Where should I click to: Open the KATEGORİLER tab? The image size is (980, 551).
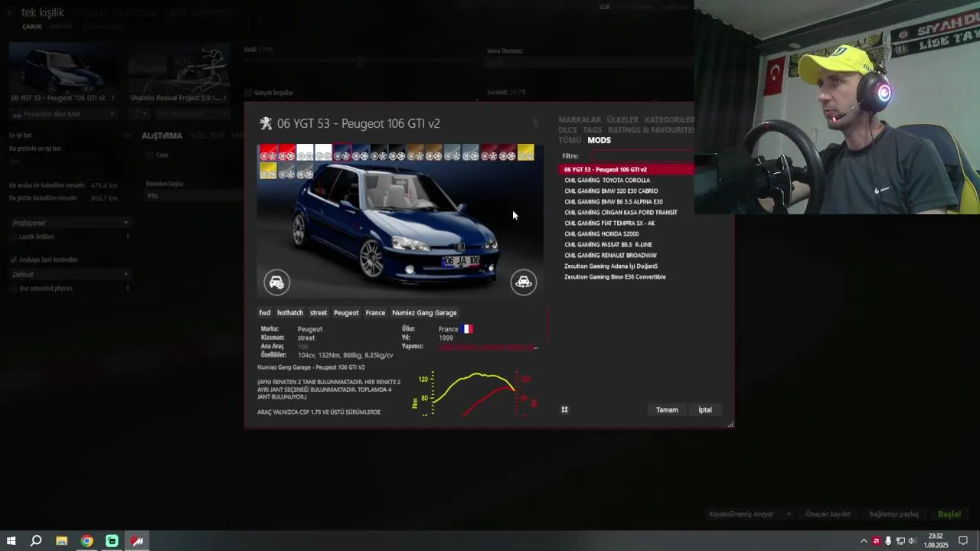669,119
